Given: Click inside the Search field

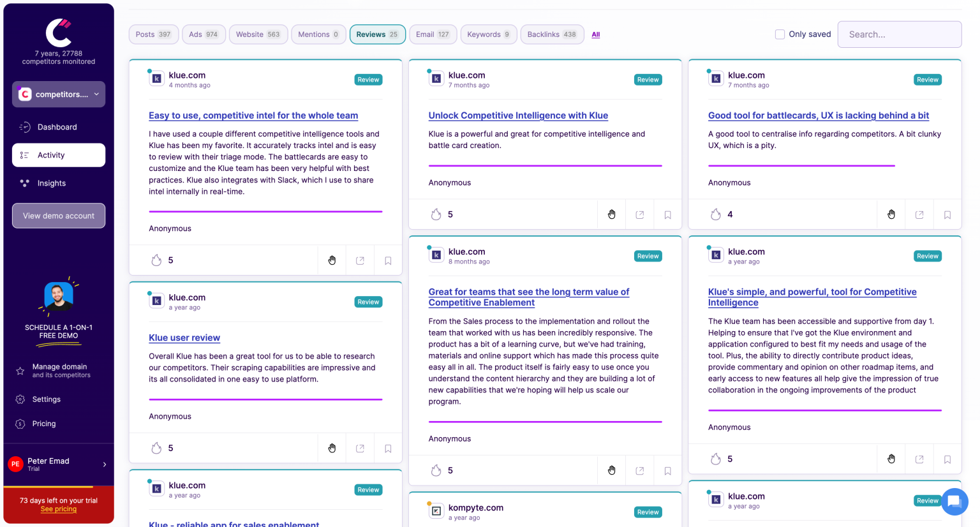Looking at the screenshot, I should 899,34.
